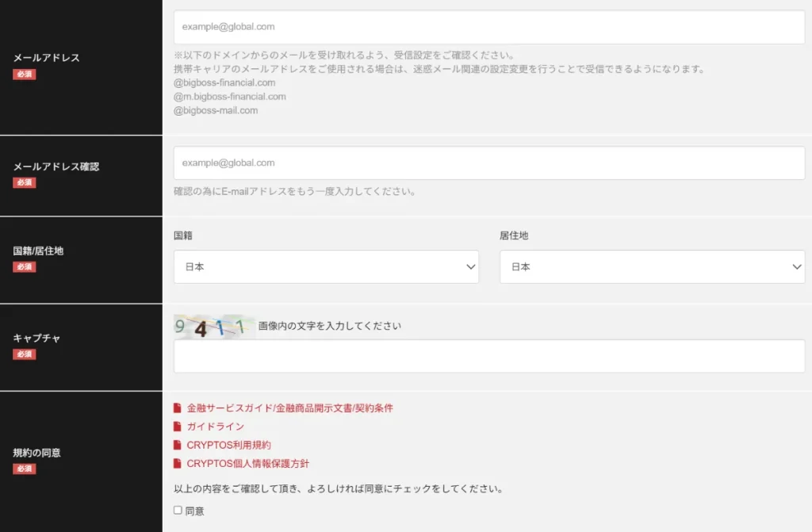Check the 同意 agreement checkbox

(x=178, y=511)
